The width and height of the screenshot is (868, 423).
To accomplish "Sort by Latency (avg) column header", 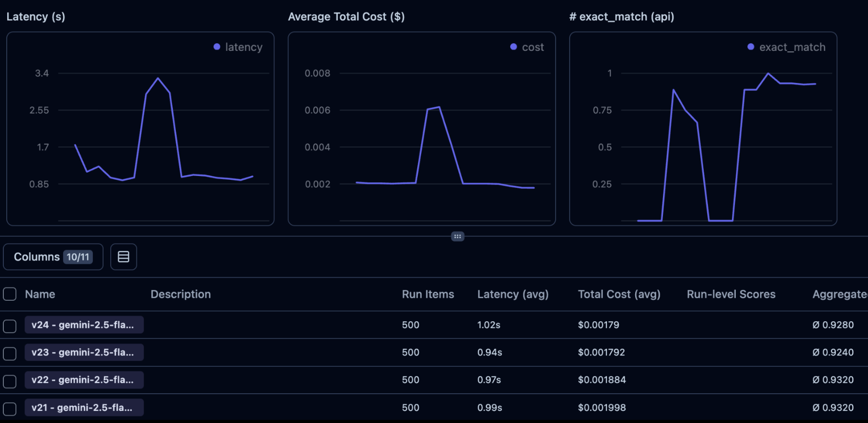I will pos(513,294).
